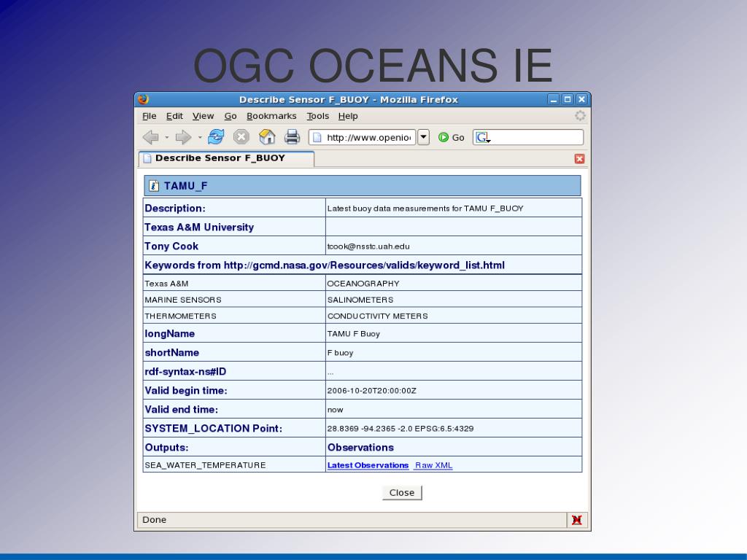Click the 2006-10-20T20:00:00Z begin time

point(371,391)
